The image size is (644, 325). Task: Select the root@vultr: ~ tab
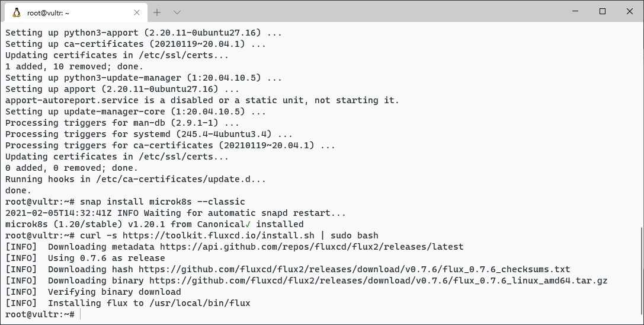[x=75, y=13]
